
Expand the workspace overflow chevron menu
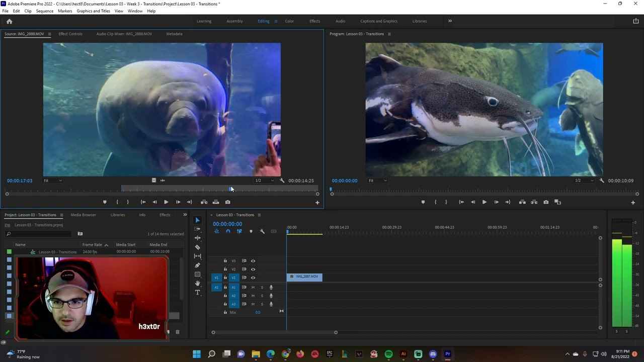450,21
